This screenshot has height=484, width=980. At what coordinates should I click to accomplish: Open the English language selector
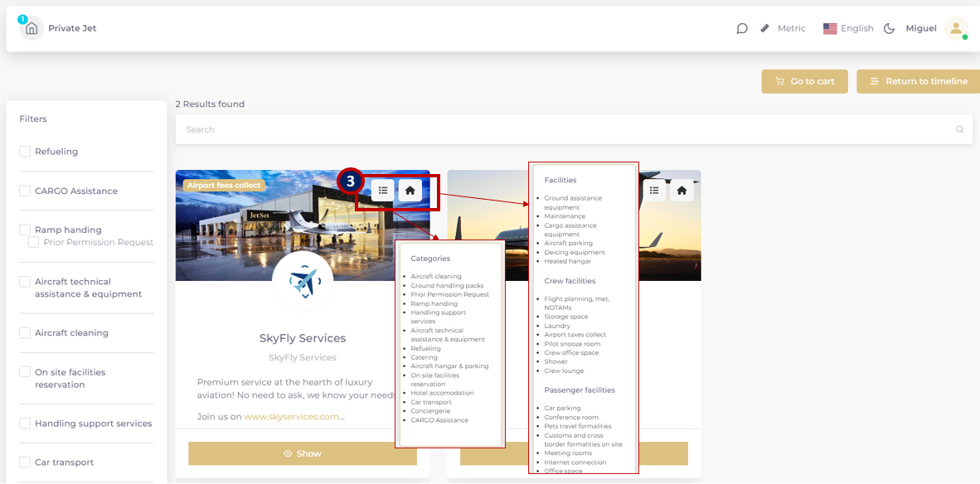848,28
